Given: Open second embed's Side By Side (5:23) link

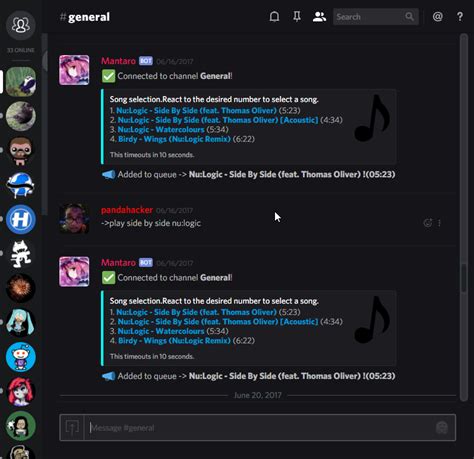Looking at the screenshot, I should tap(196, 312).
